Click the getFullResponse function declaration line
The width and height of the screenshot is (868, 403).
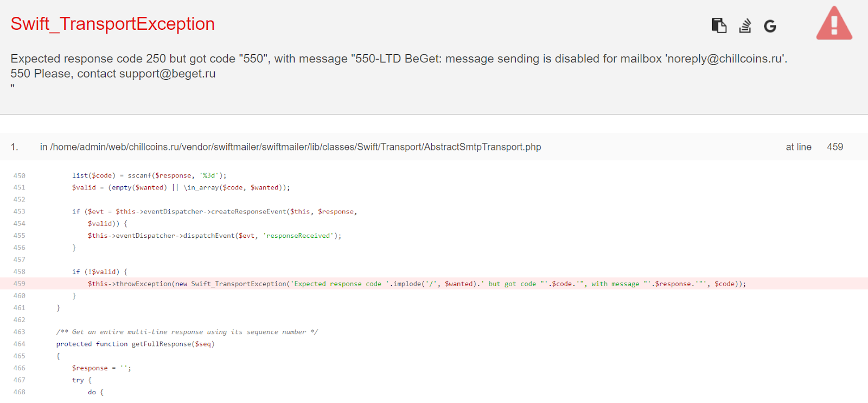(136, 344)
